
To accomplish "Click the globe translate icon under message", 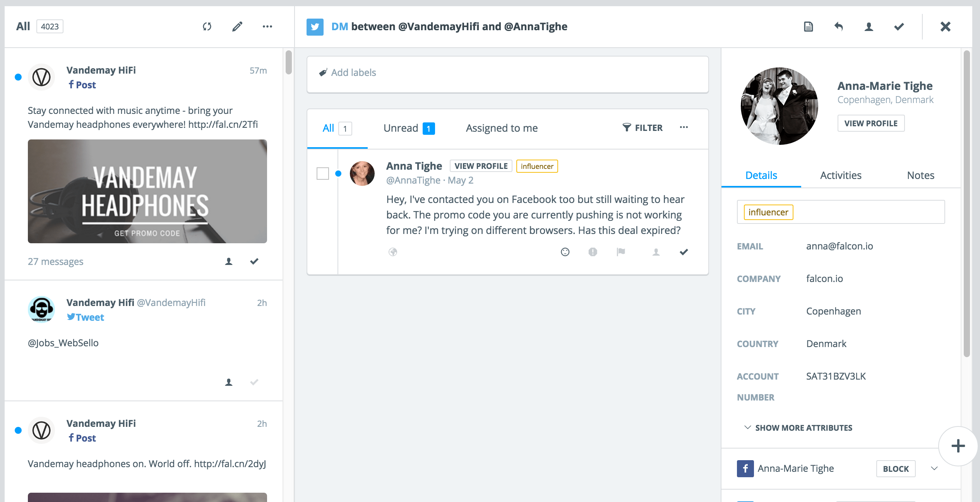I will tap(393, 252).
